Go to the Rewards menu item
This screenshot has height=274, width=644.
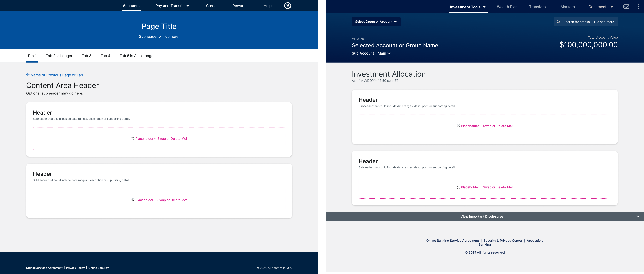pyautogui.click(x=240, y=6)
